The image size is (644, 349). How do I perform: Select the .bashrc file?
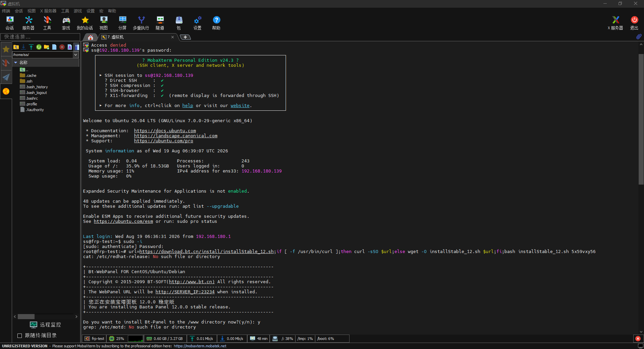tap(29, 98)
